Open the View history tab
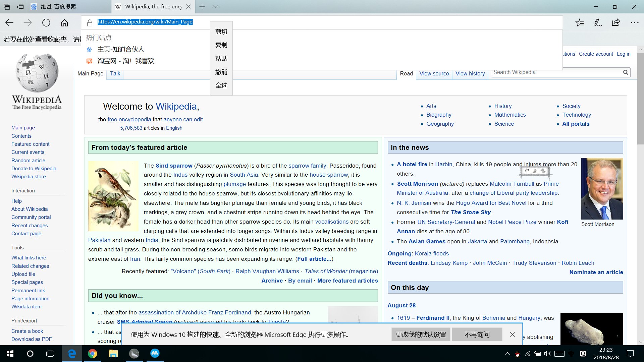The width and height of the screenshot is (644, 362). click(470, 73)
